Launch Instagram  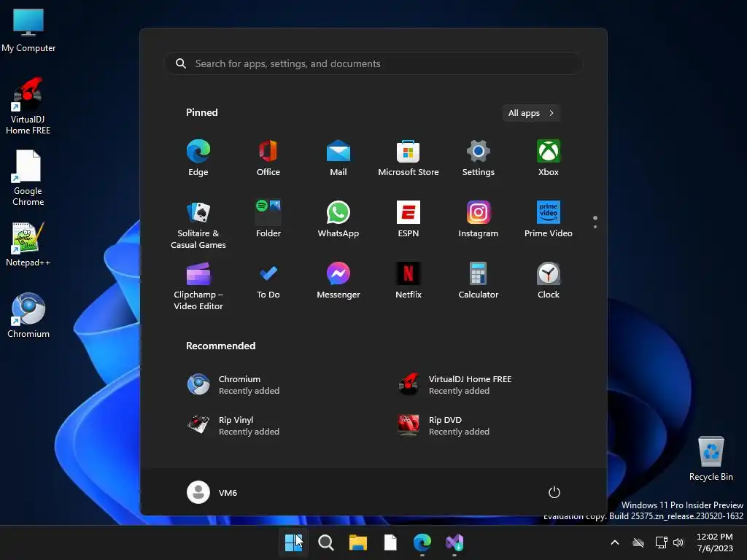pos(479,219)
